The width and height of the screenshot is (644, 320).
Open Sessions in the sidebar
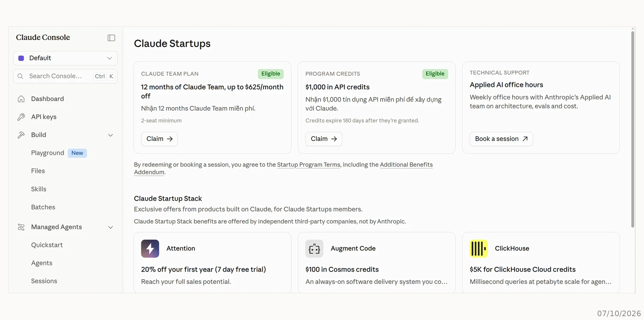pos(44,281)
